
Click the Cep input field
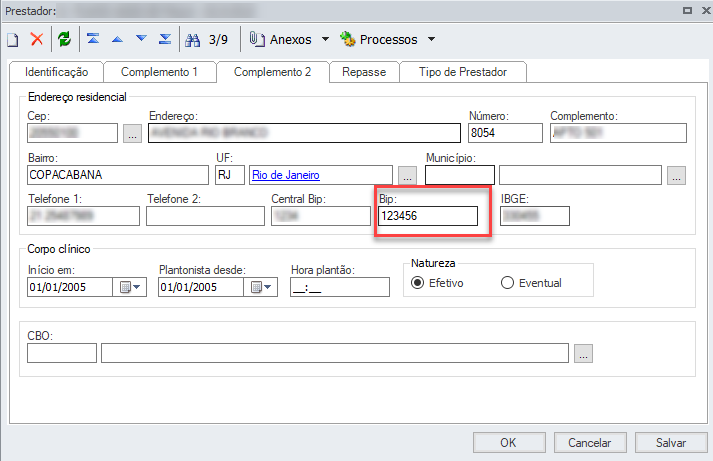pyautogui.click(x=72, y=133)
